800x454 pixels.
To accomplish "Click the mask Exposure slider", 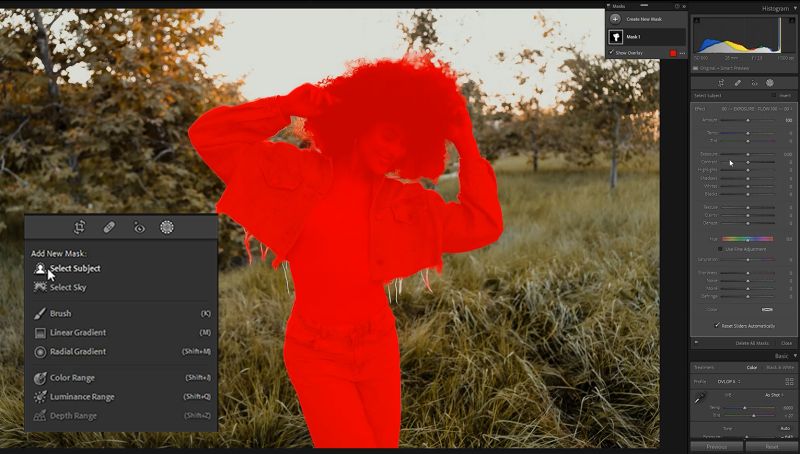I will (748, 154).
